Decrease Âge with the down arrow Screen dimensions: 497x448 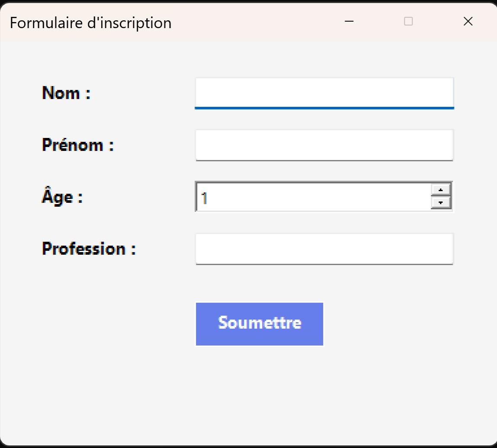tap(441, 202)
